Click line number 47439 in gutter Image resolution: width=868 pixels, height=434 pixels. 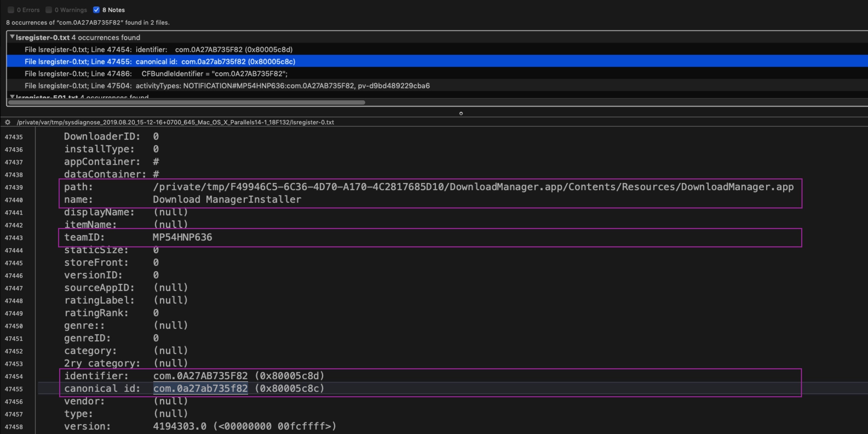(14, 187)
